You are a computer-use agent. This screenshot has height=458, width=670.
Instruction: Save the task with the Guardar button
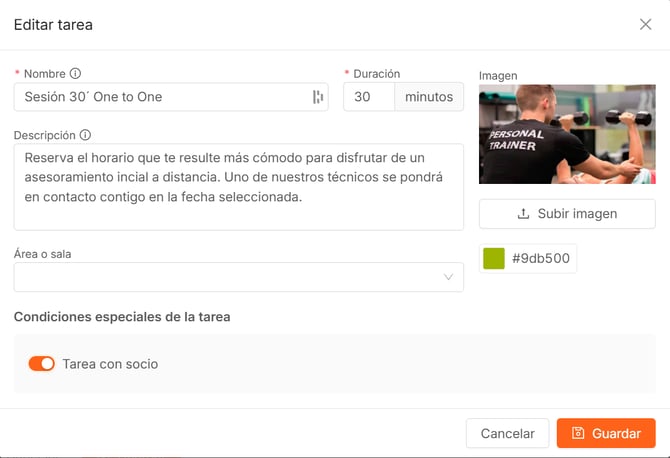pyautogui.click(x=606, y=433)
